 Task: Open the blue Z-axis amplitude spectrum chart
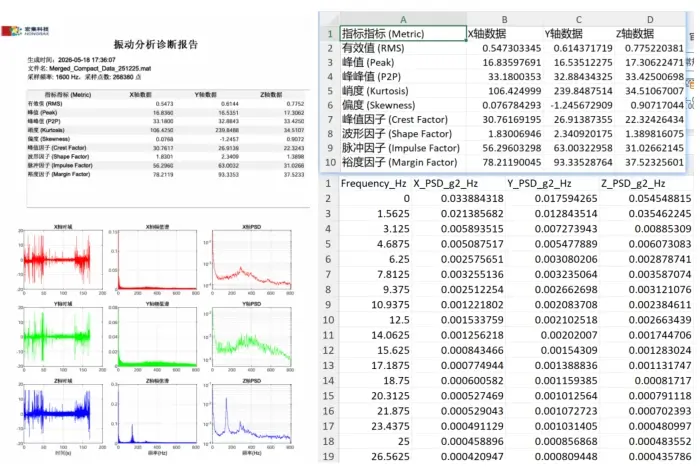(157, 415)
